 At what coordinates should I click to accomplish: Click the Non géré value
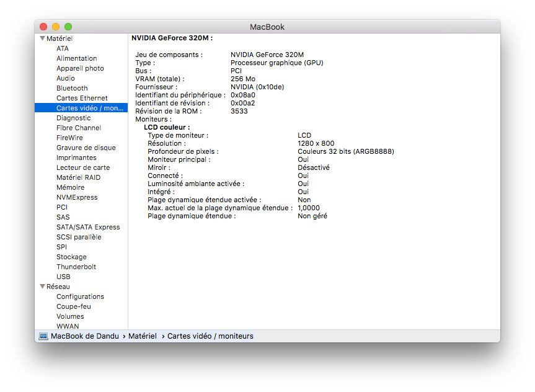pyautogui.click(x=312, y=216)
